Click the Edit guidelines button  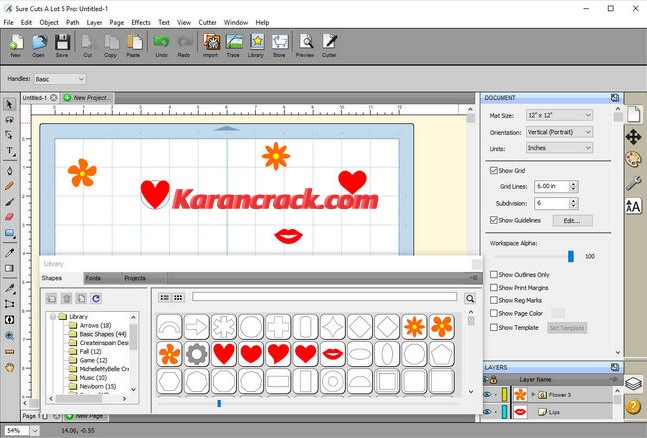pos(572,220)
